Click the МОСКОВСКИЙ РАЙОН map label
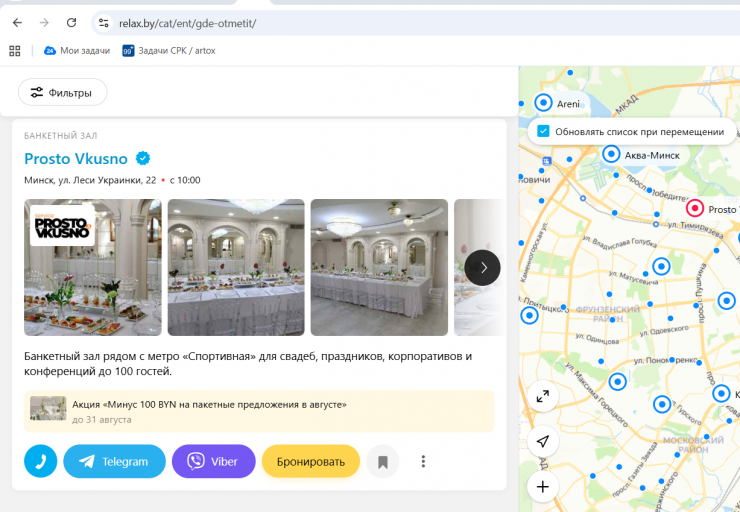740x512 pixels. [x=693, y=445]
